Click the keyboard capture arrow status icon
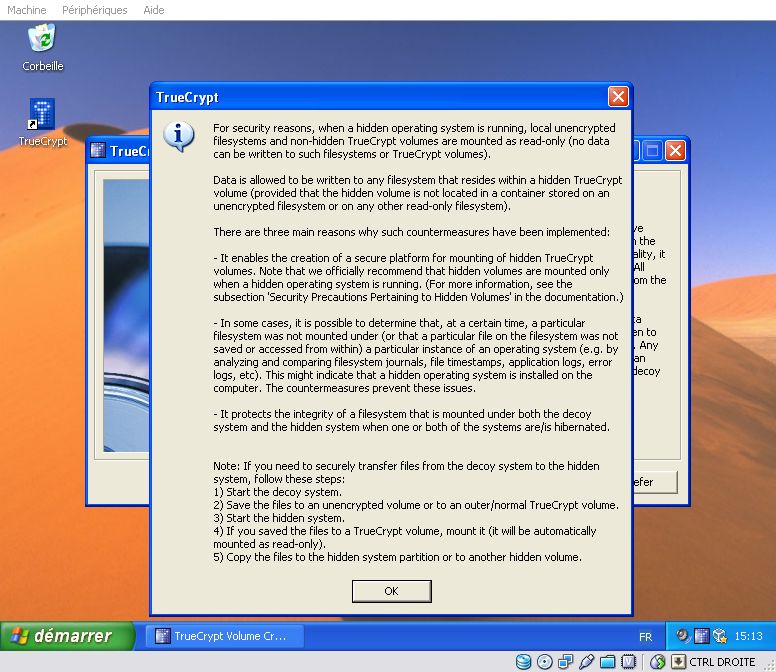 coord(679,662)
